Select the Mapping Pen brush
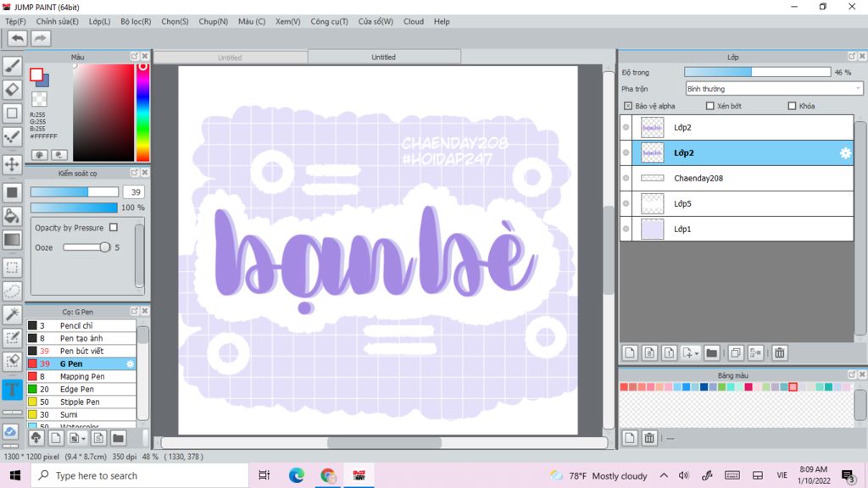 click(81, 376)
